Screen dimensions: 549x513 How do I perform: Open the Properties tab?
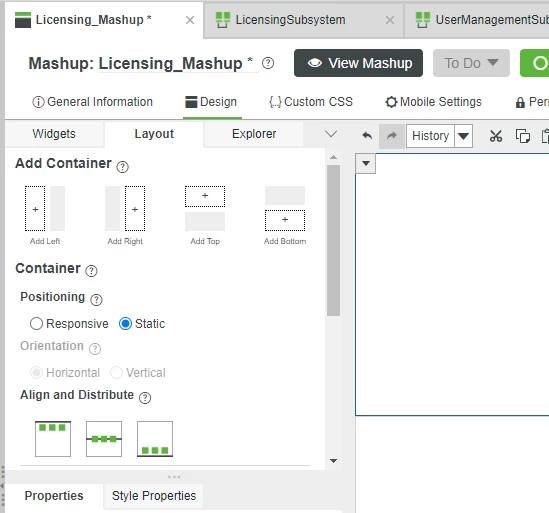(54, 496)
